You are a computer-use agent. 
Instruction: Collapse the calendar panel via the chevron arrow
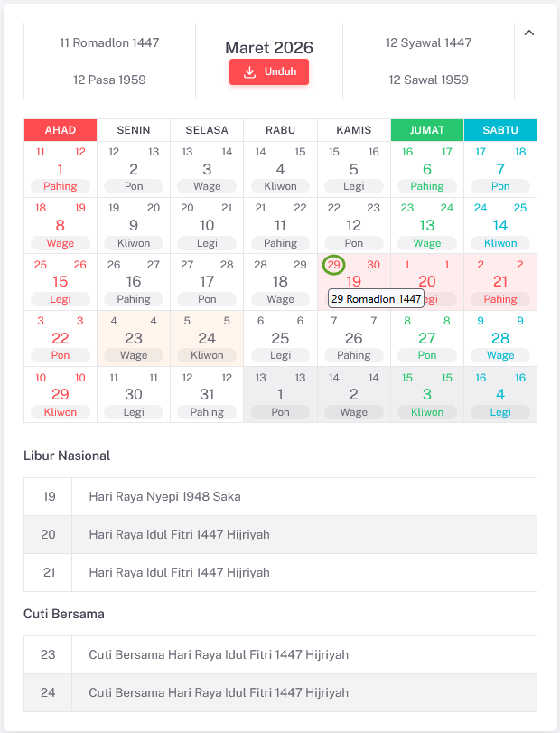point(529,33)
